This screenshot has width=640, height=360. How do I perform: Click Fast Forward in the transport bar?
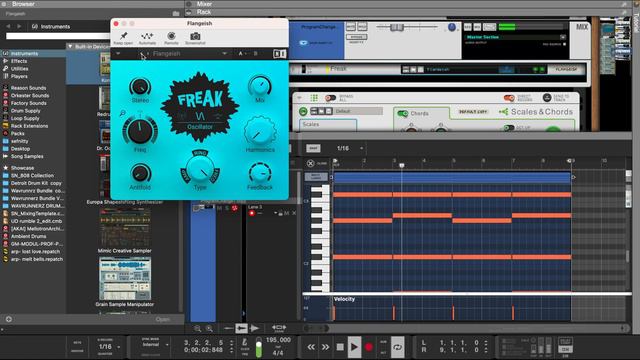325,347
